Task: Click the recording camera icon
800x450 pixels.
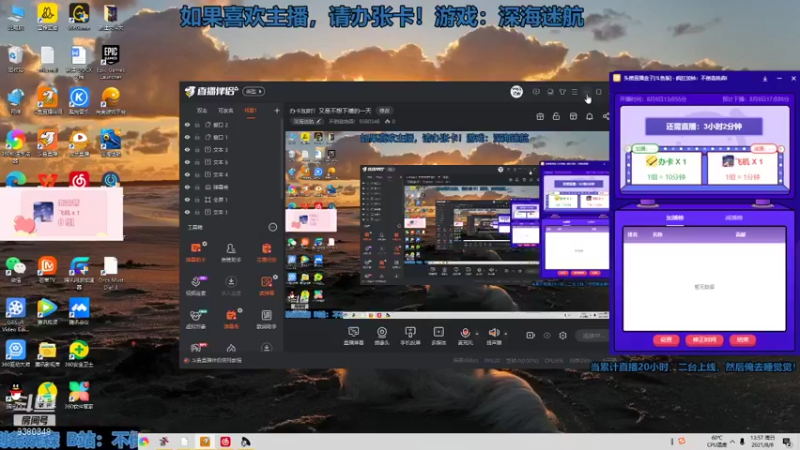Action: pos(530,335)
